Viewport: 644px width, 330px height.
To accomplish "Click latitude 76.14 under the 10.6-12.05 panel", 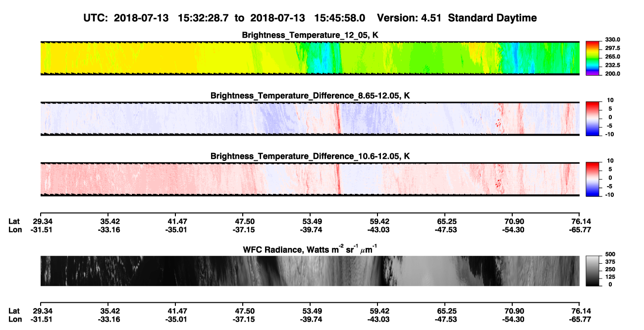I will point(582,221).
